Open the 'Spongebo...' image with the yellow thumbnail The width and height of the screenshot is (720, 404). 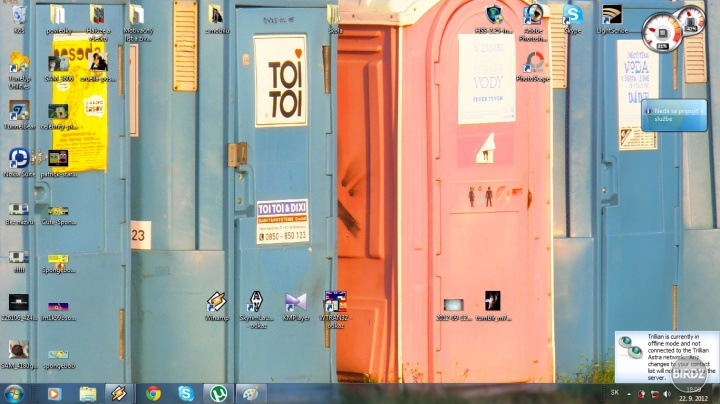(x=58, y=264)
